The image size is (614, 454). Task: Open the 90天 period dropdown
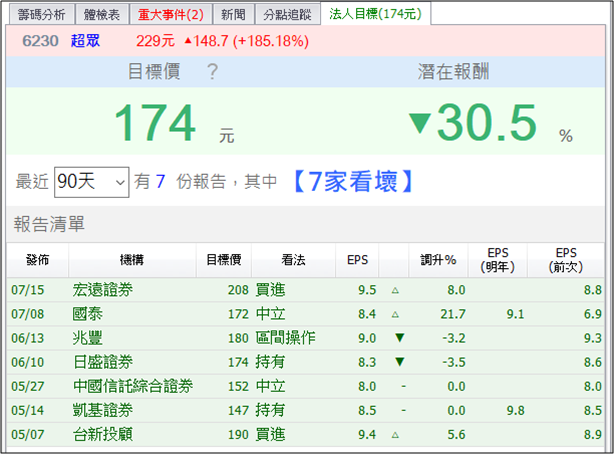pos(92,182)
